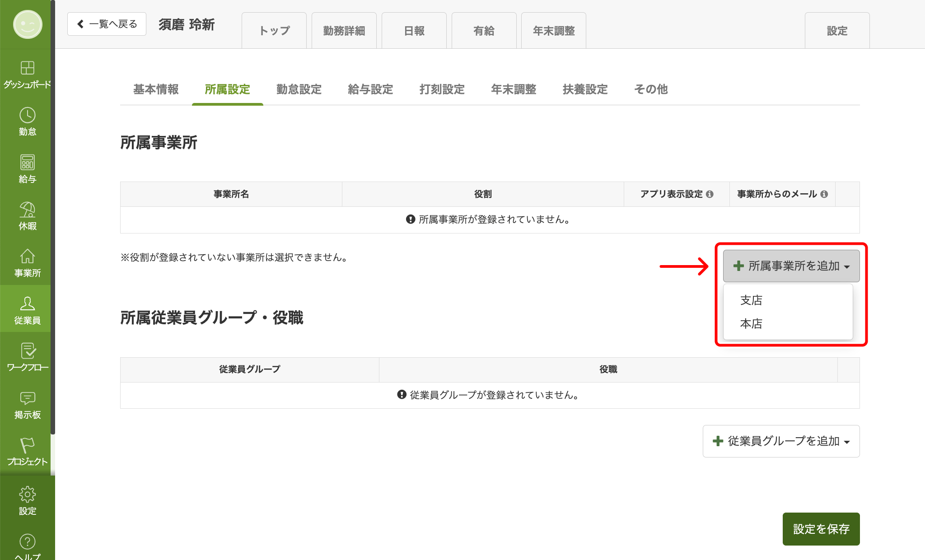This screenshot has width=925, height=560.
Task: Open the 年末調整 page tab
Action: (x=554, y=30)
